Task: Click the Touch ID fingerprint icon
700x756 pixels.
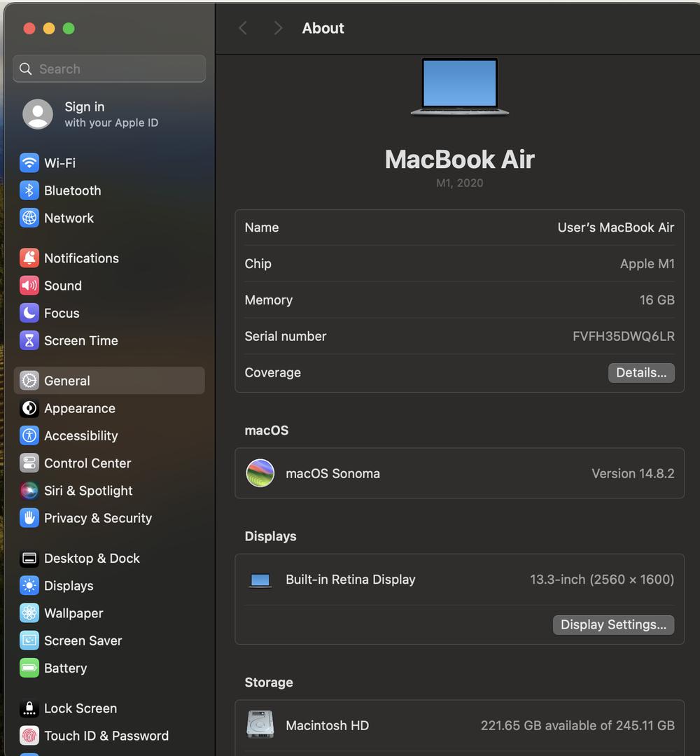Action: click(x=29, y=736)
